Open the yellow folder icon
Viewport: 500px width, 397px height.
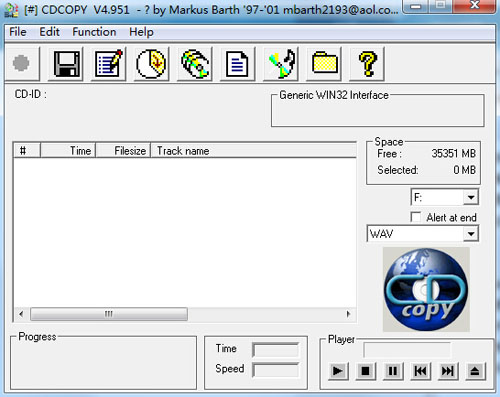click(x=324, y=63)
